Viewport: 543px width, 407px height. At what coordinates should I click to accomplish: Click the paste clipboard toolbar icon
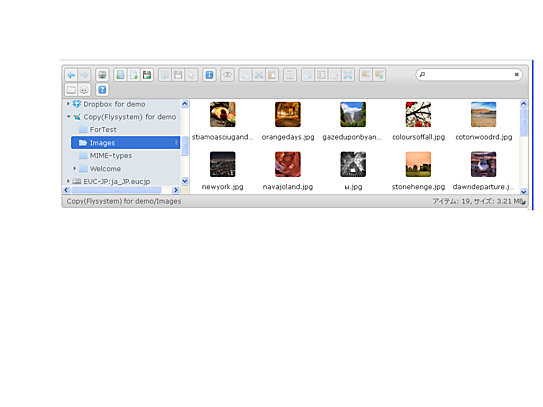coord(272,75)
